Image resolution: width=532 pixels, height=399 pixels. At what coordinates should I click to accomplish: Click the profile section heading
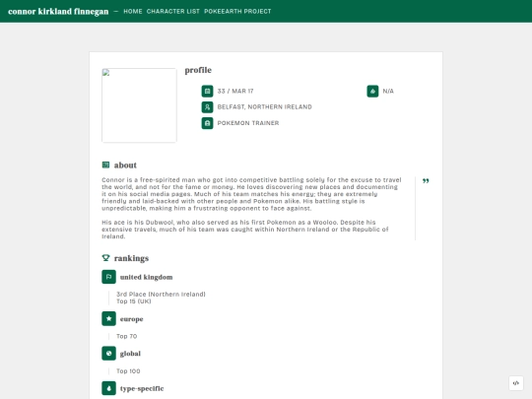(x=198, y=70)
